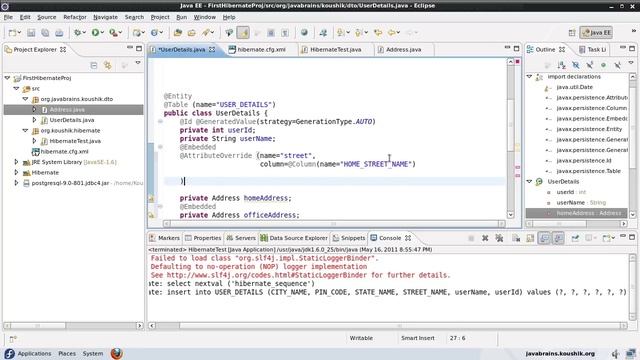
Task: Collapse import declarations in Outline
Action: 529,76
